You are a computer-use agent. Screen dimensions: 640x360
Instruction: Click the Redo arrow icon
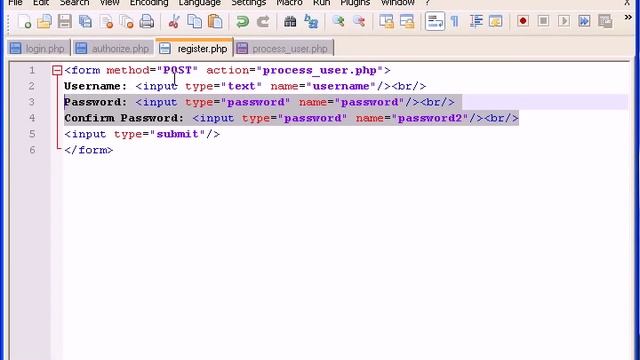pos(263,21)
